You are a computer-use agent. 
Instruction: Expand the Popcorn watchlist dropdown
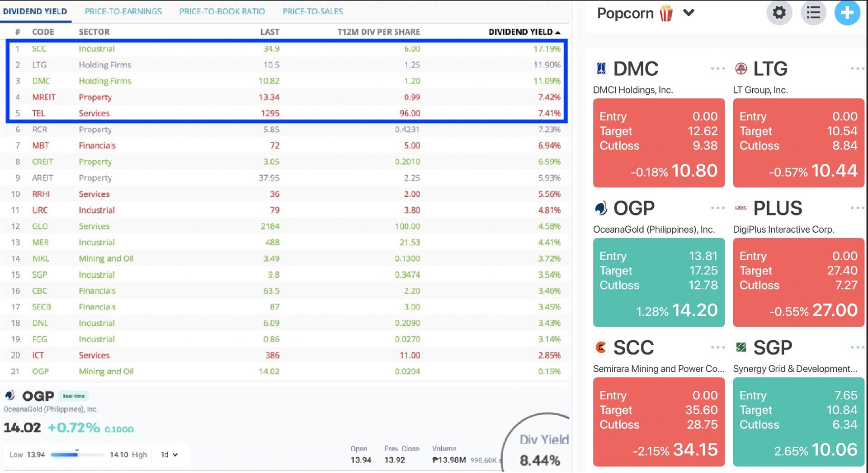click(x=689, y=13)
